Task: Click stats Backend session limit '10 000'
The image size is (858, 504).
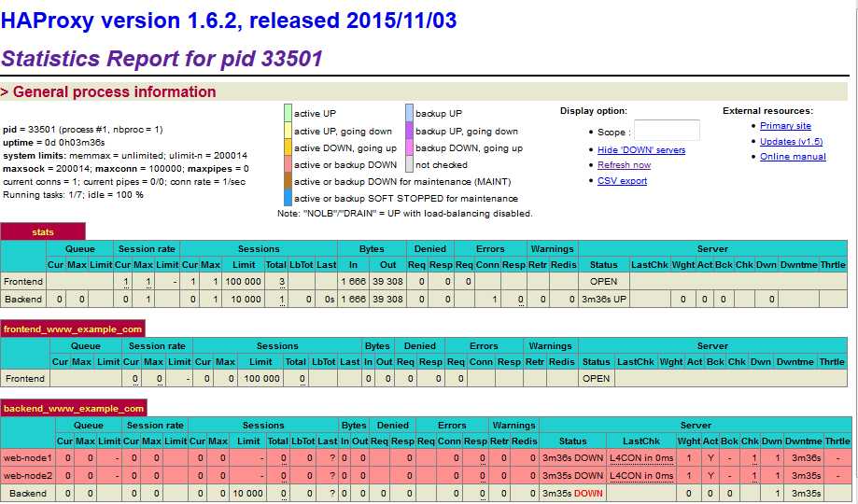Action: pyautogui.click(x=246, y=300)
